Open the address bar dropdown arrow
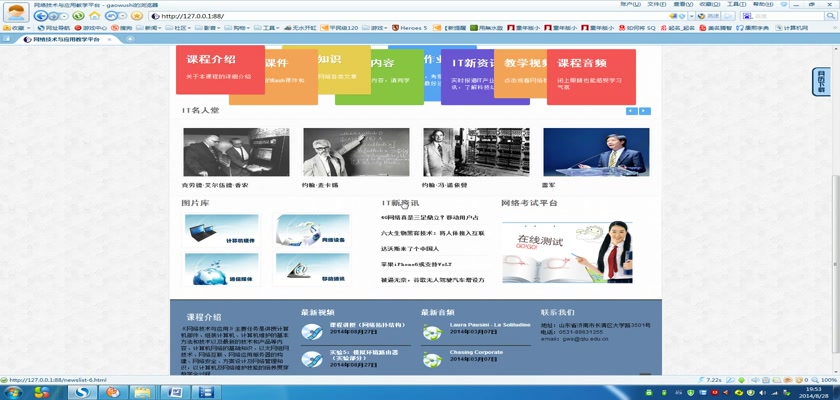 [x=691, y=16]
